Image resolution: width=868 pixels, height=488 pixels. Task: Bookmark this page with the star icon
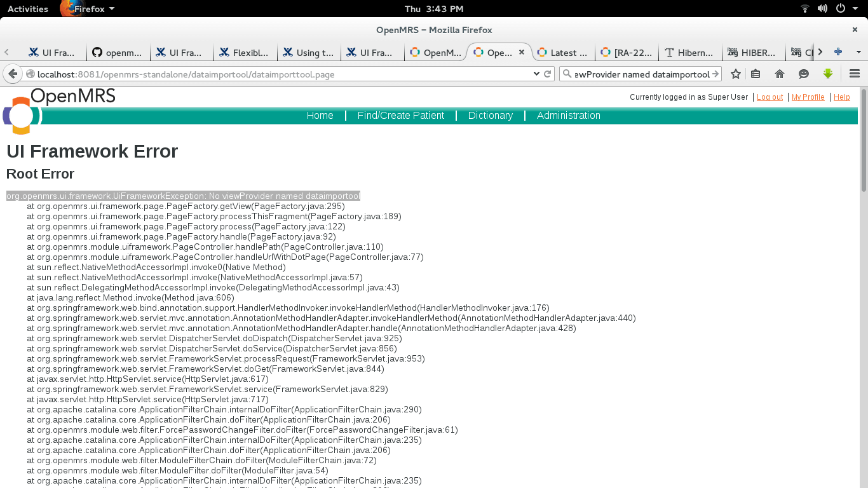pos(736,74)
